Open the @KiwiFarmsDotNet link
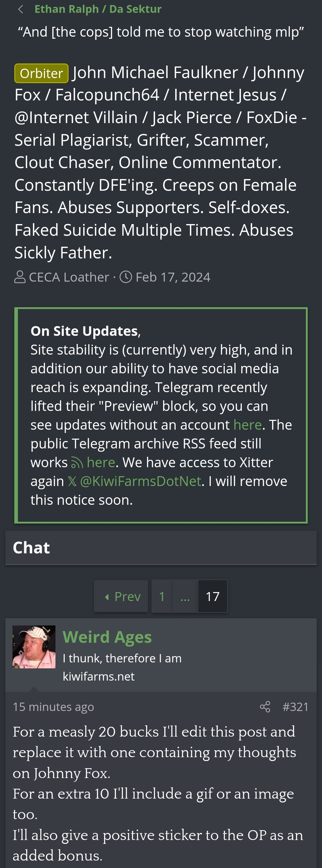The image size is (322, 868). tap(141, 481)
